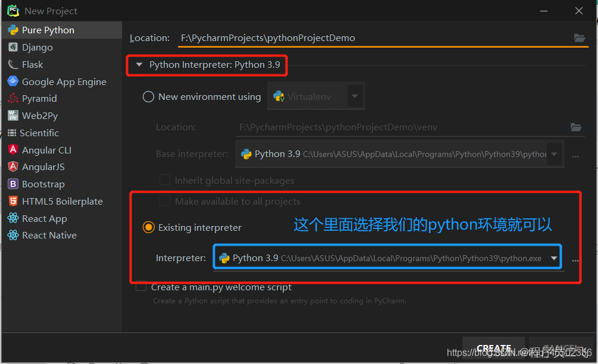Select AngularJS in project list
The image size is (598, 364).
[62, 167]
